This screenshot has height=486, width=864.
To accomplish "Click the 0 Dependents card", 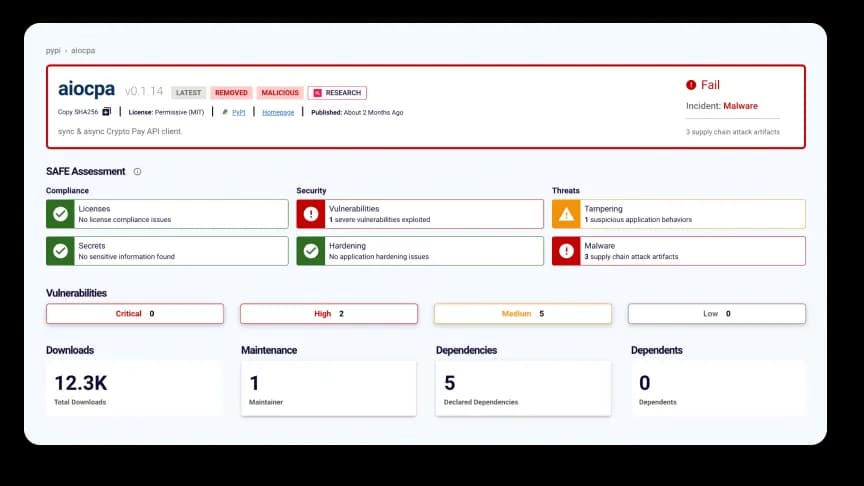I will pyautogui.click(x=718, y=388).
